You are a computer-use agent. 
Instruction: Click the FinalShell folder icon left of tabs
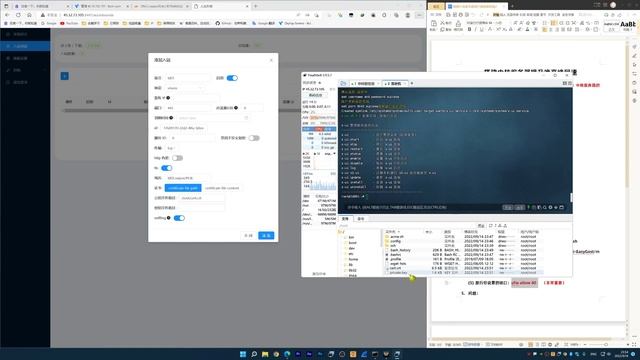tap(343, 83)
